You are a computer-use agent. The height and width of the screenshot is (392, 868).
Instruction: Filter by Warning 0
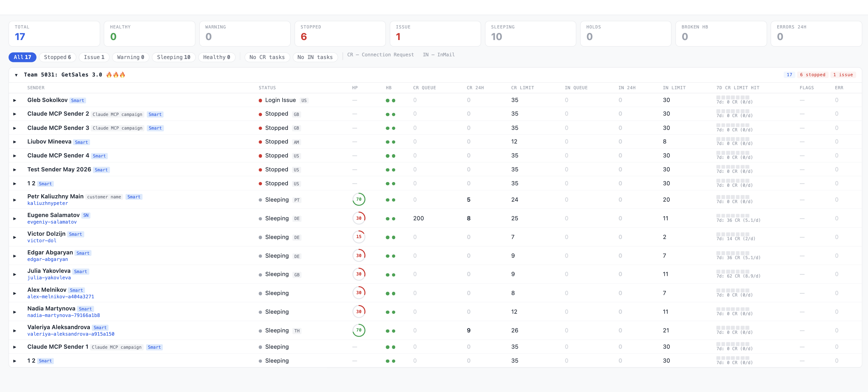click(130, 57)
